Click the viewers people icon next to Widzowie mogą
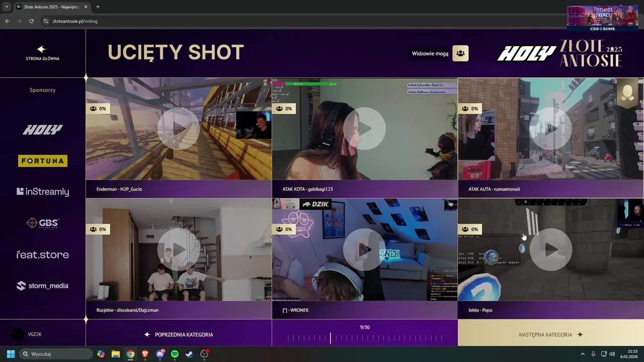The image size is (644, 362). 460,53
